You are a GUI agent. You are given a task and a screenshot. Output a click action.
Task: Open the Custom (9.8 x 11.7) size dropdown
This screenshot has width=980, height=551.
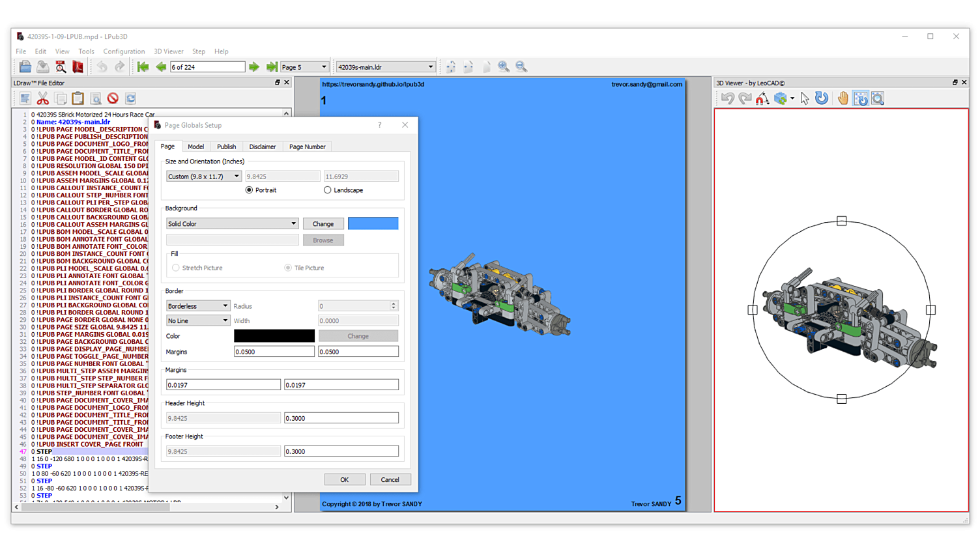pyautogui.click(x=203, y=176)
